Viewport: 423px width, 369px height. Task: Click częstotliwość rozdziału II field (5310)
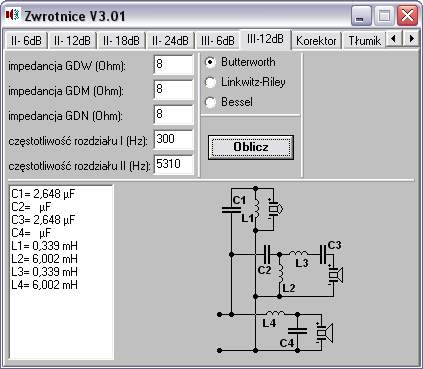173,165
